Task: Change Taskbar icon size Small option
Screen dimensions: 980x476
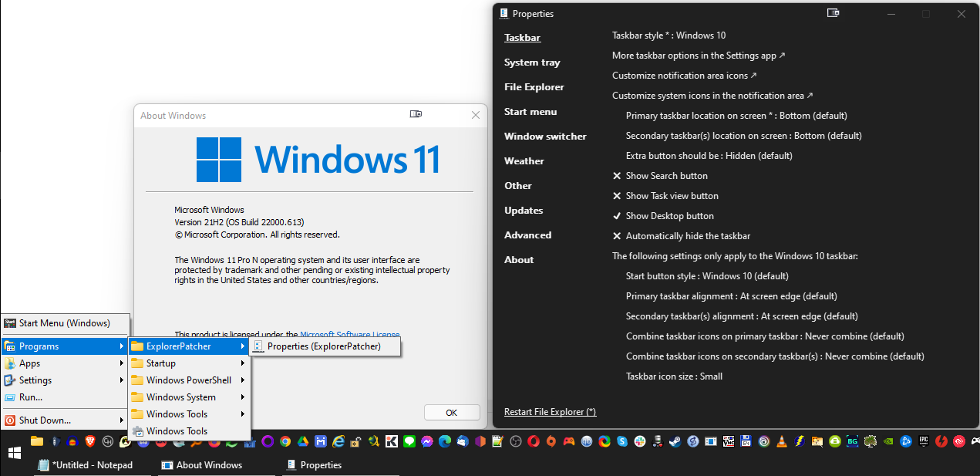Action: 674,376
